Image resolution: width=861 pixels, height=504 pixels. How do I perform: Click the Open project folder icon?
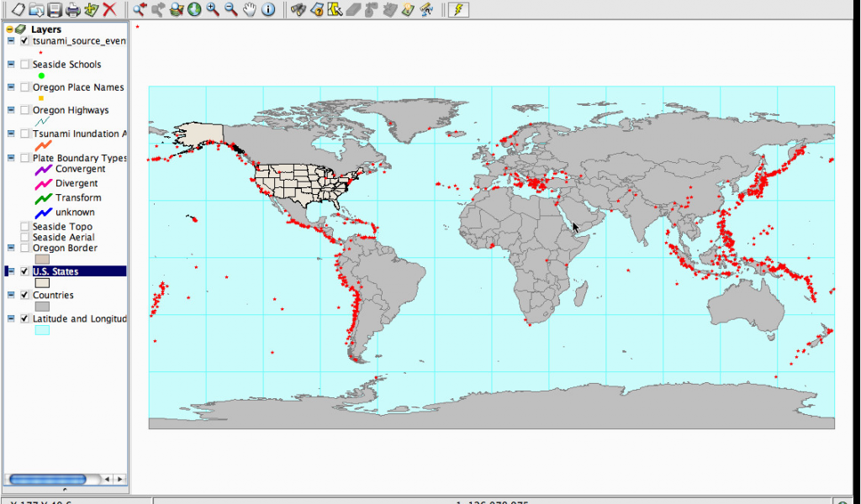tap(36, 9)
